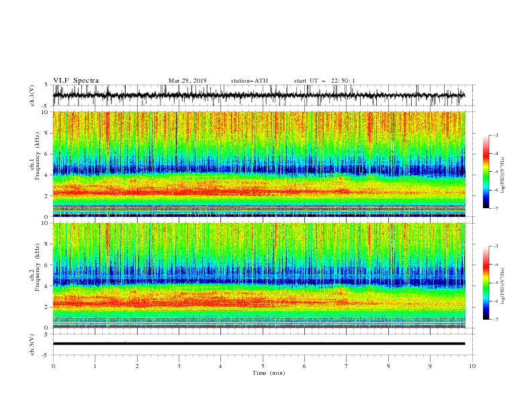The width and height of the screenshot is (532, 411).
Task: Click the upper 'log(PSD)(V²/Hz)' colorbar label
Action: pos(503,175)
